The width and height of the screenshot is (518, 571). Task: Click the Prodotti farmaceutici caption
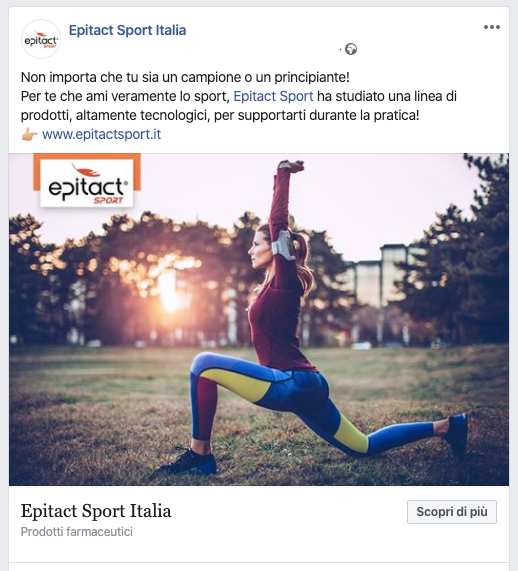[76, 532]
